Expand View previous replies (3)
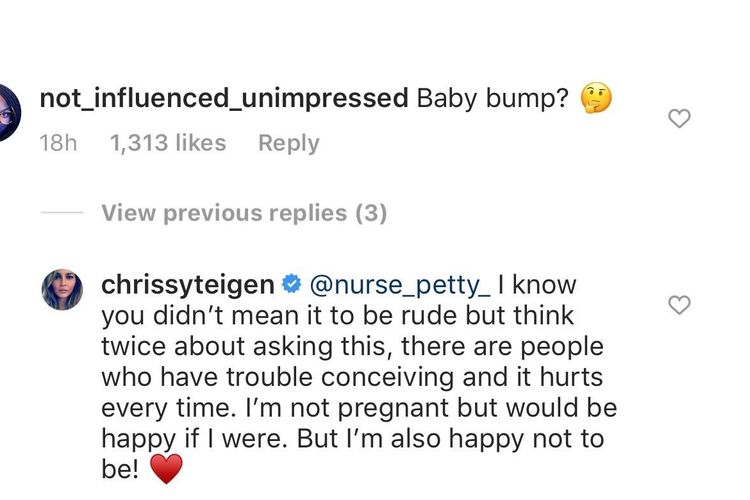Screen dimensions: 750x500 click(x=244, y=213)
